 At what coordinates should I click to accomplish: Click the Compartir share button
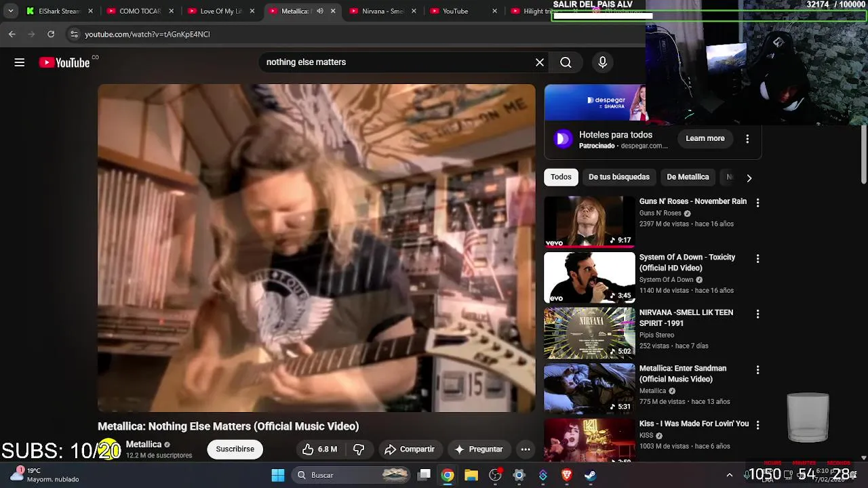click(x=410, y=449)
